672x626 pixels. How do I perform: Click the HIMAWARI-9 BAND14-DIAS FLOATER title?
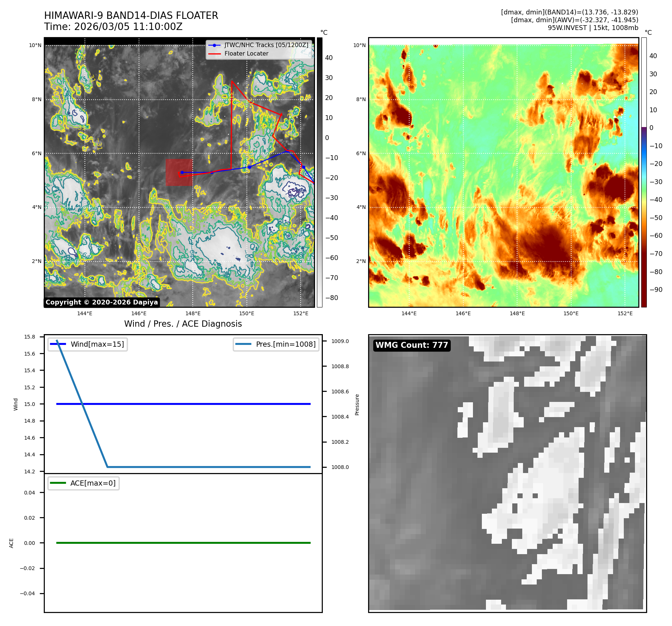coord(131,16)
